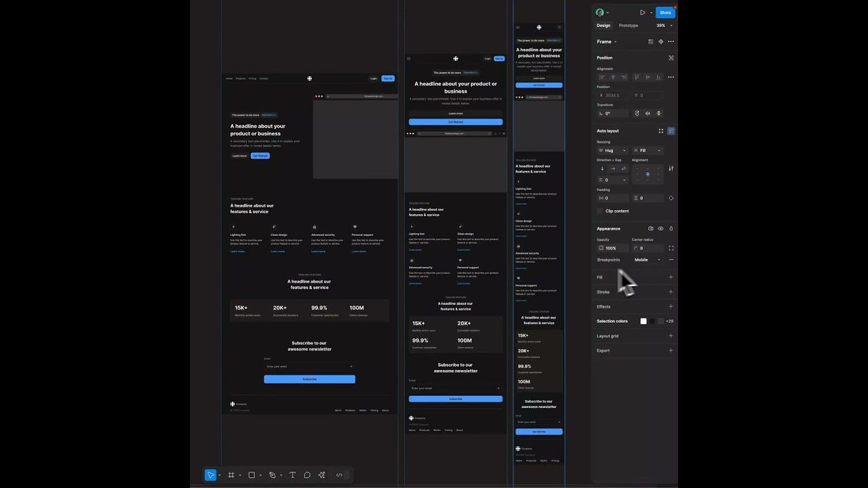Image resolution: width=868 pixels, height=488 pixels.
Task: Switch to the Design tab
Action: click(604, 26)
